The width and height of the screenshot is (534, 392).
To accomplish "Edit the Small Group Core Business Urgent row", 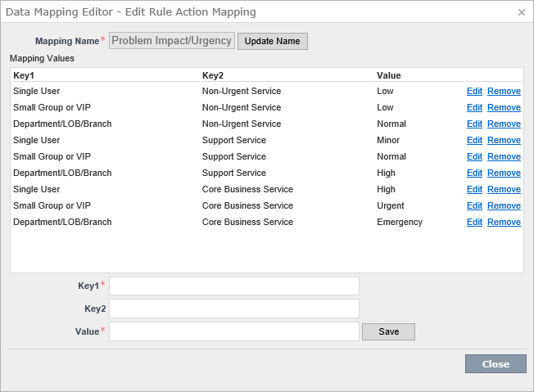I will [474, 205].
